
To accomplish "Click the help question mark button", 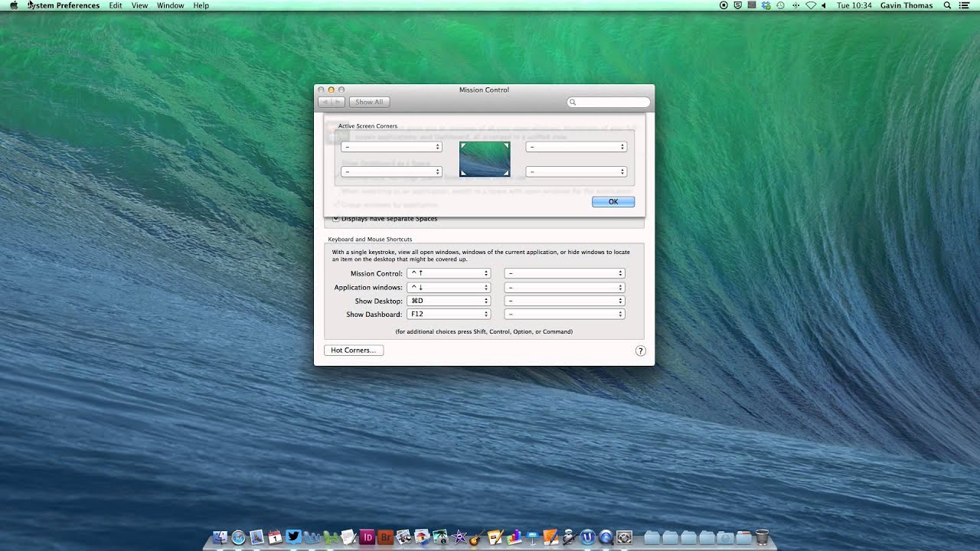I will (641, 350).
